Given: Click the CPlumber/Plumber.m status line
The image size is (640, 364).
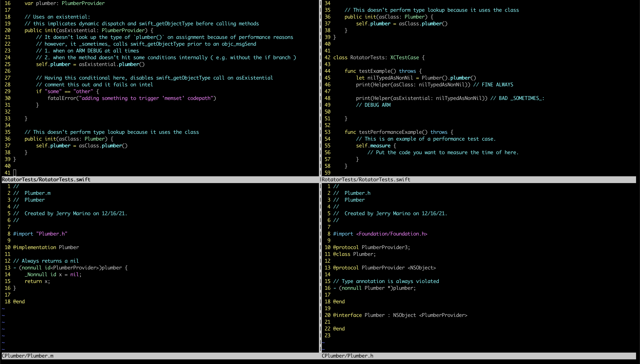Looking at the screenshot, I should click(x=27, y=356).
